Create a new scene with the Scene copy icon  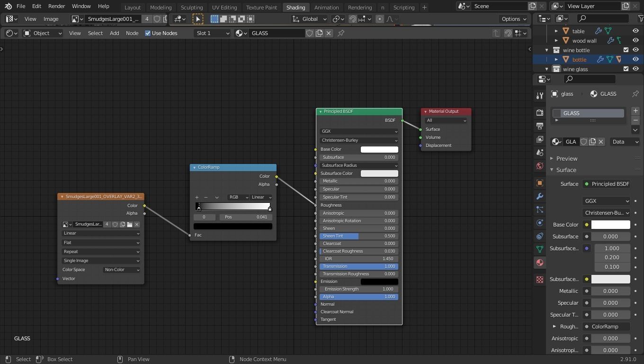pyautogui.click(x=532, y=6)
